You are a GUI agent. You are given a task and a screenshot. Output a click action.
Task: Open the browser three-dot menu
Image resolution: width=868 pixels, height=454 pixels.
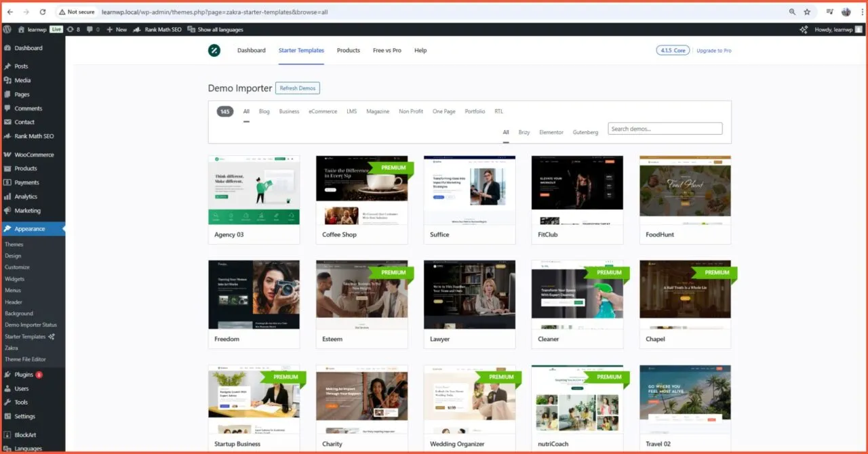pos(863,12)
